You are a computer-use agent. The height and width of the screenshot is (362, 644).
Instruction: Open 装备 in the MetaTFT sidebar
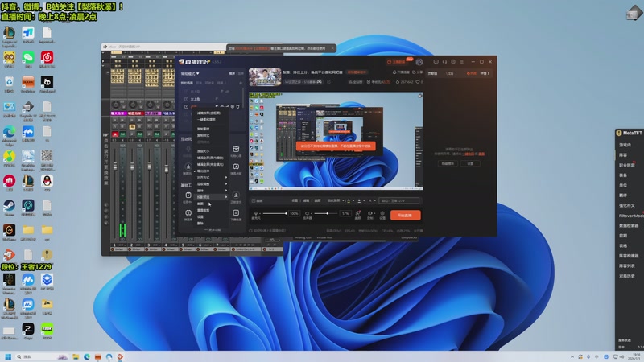(623, 175)
